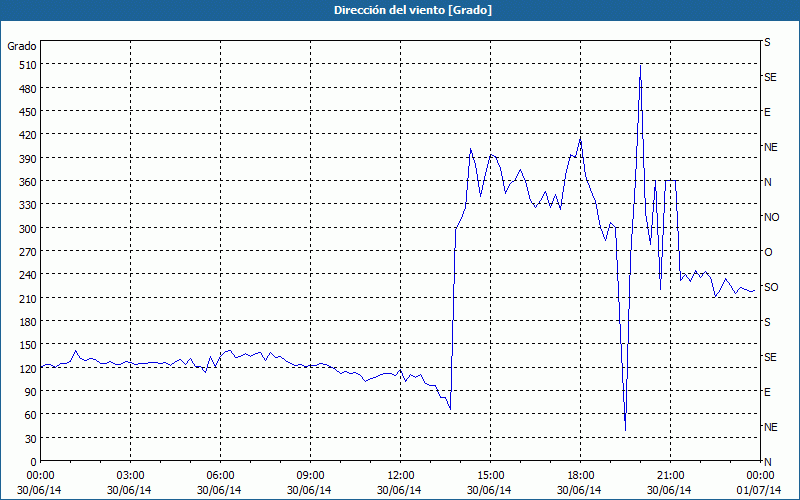Click the 'NO' compass label
Screen dimensions: 800x500
(x=771, y=217)
